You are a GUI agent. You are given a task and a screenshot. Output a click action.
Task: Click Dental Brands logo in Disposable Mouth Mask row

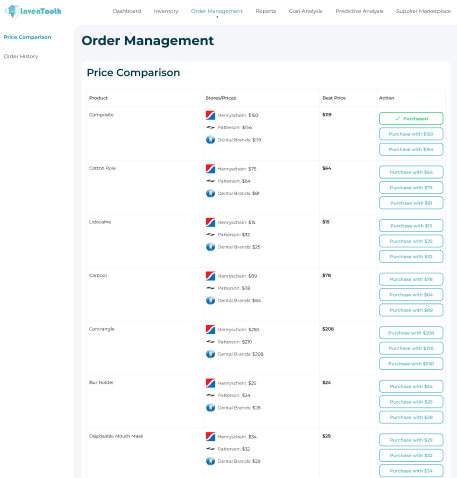[x=210, y=461]
